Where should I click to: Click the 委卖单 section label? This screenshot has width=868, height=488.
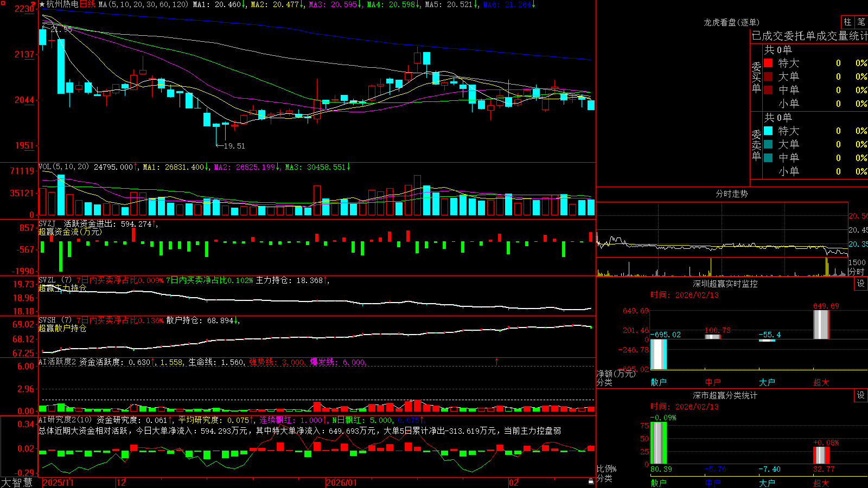(756, 145)
